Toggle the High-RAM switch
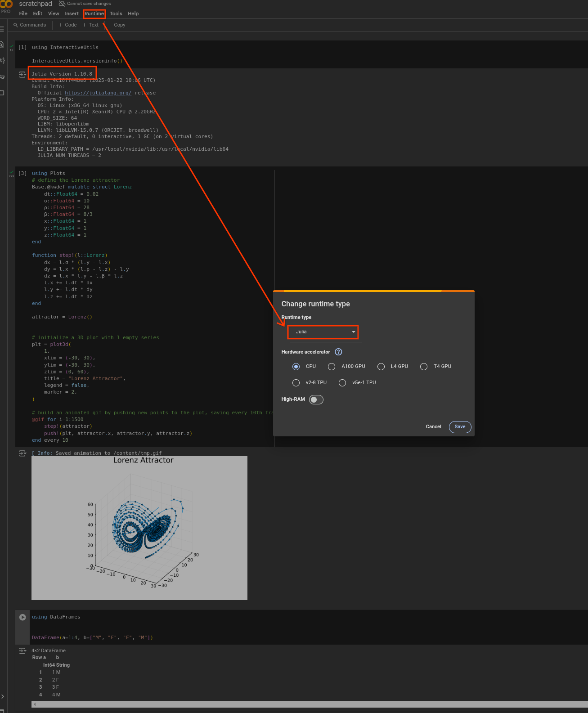 (x=316, y=399)
